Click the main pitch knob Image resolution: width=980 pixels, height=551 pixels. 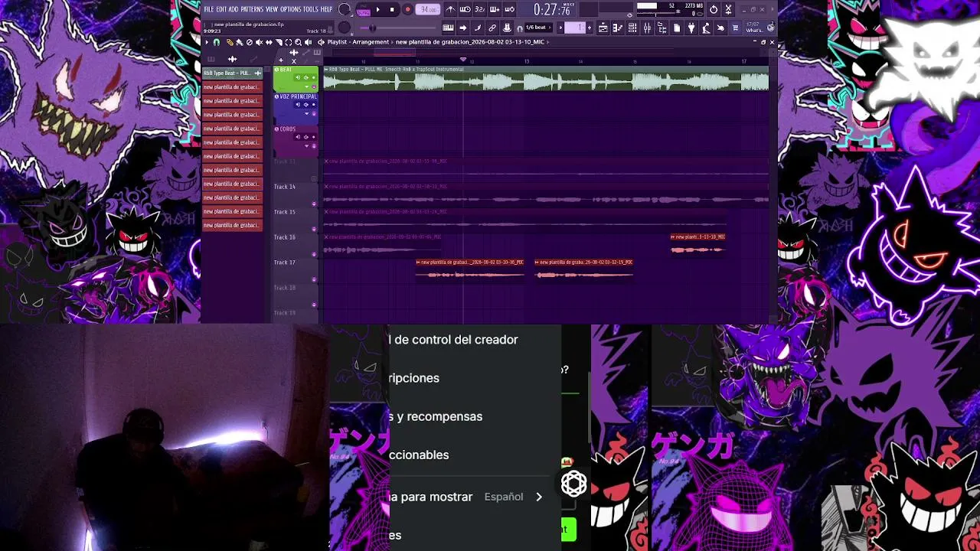coord(345,28)
